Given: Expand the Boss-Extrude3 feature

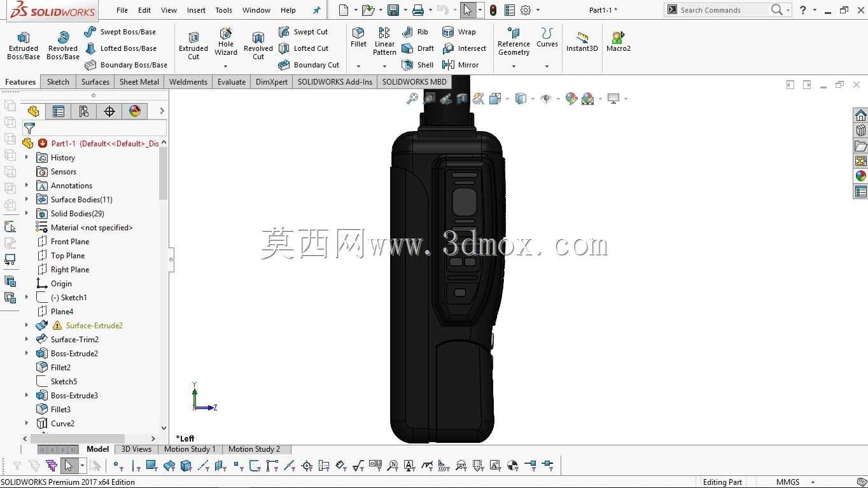Looking at the screenshot, I should 27,395.
